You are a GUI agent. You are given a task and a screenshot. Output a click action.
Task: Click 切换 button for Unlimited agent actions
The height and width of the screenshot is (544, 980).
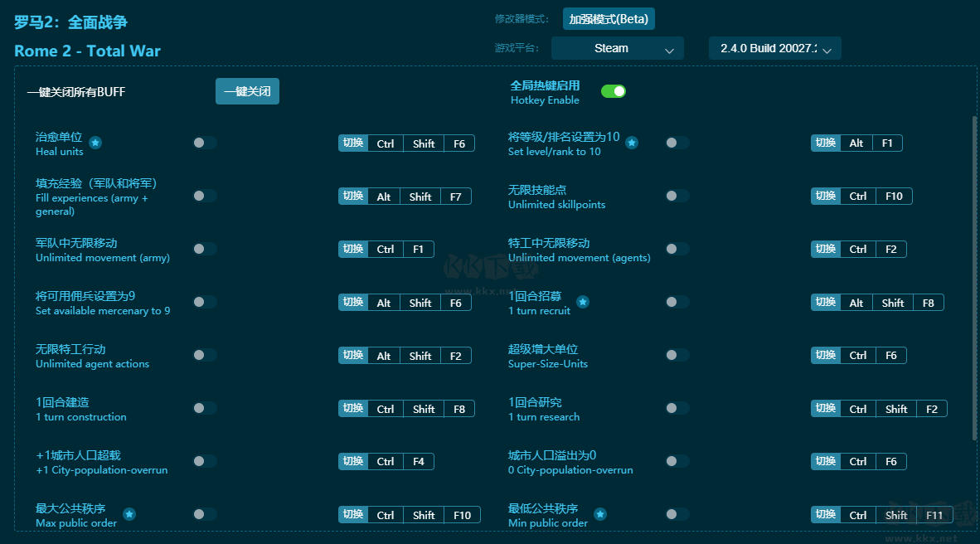(x=353, y=356)
